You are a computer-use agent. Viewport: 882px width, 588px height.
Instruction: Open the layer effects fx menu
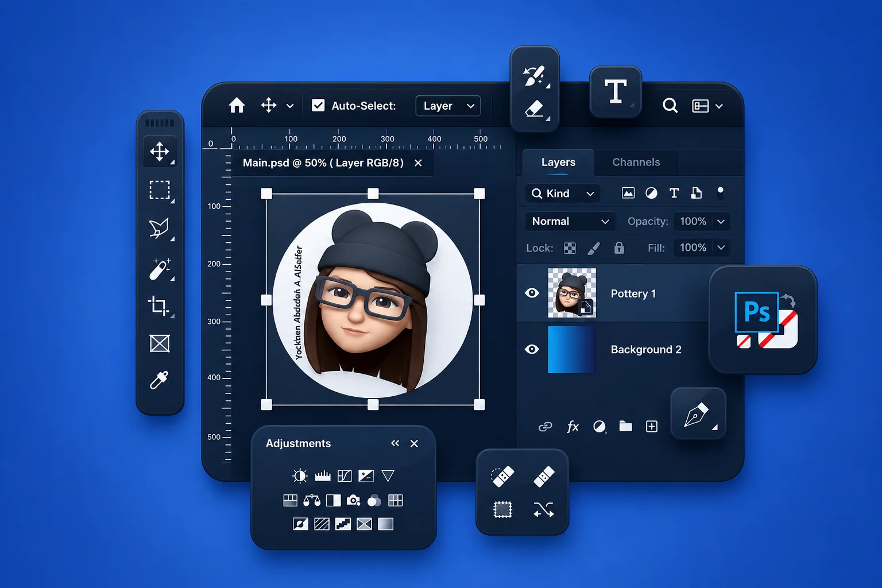(572, 426)
